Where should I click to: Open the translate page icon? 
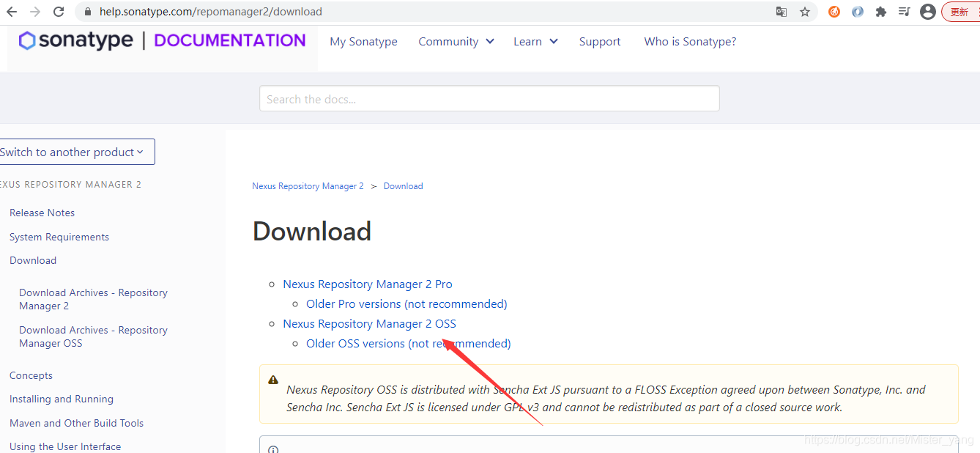[x=782, y=12]
